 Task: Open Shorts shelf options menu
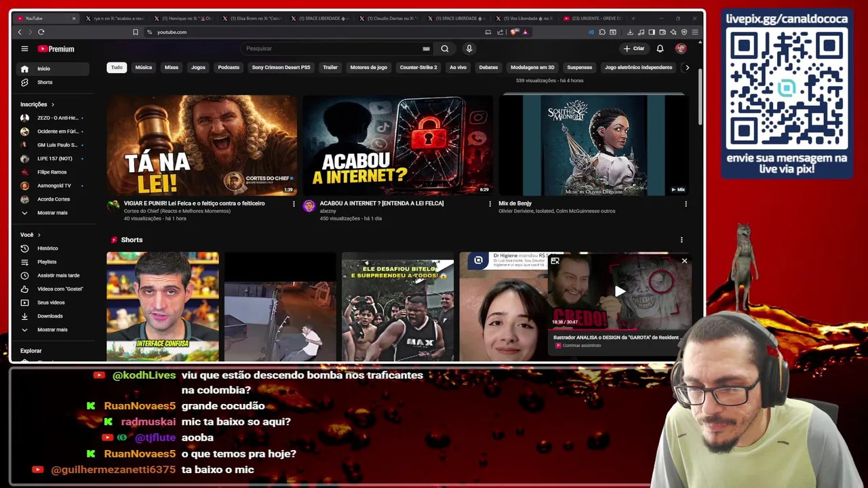click(x=682, y=240)
